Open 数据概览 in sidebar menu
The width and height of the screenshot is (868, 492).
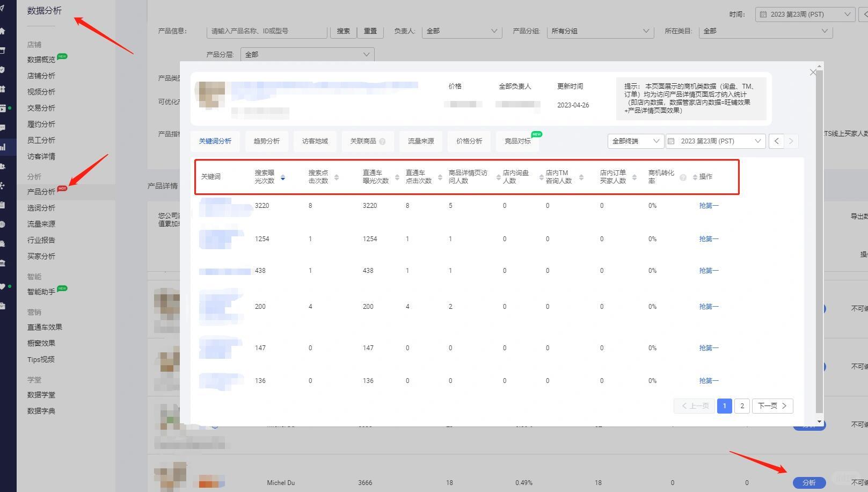(x=41, y=60)
